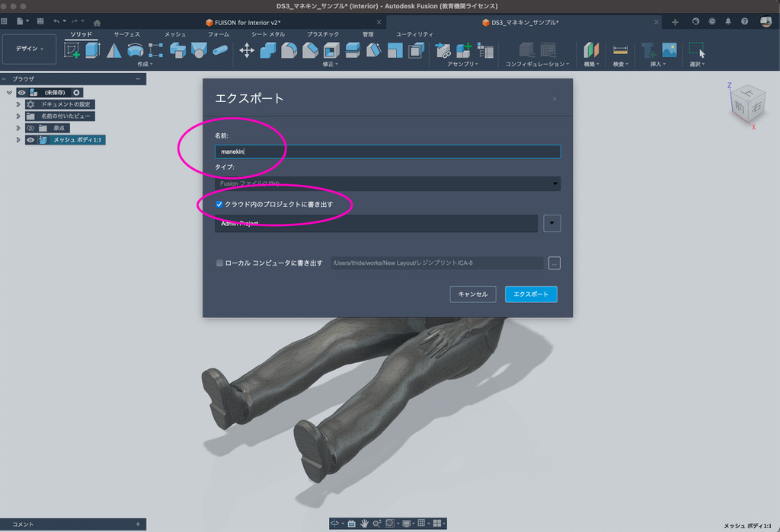Click the エクスポート button
This screenshot has height=532, width=780.
tap(531, 294)
